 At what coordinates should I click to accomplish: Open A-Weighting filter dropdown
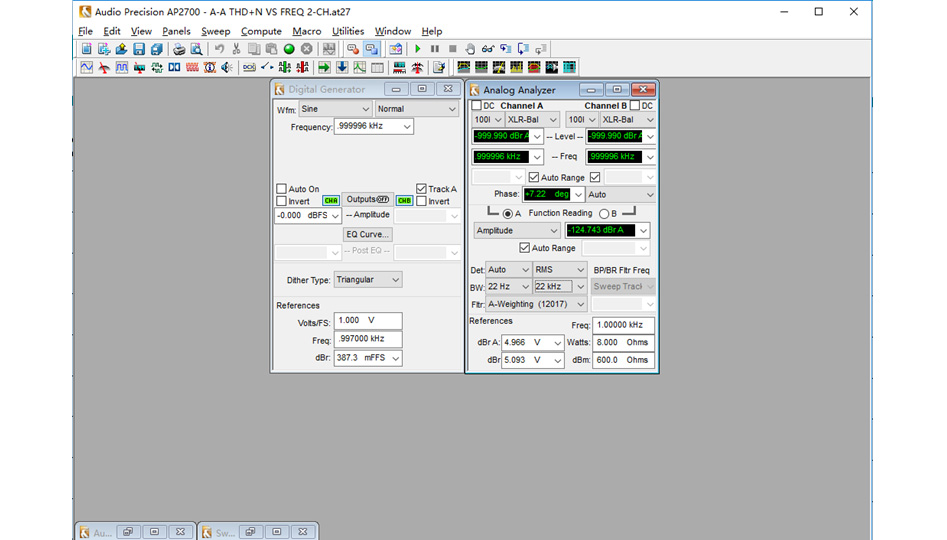pos(536,304)
